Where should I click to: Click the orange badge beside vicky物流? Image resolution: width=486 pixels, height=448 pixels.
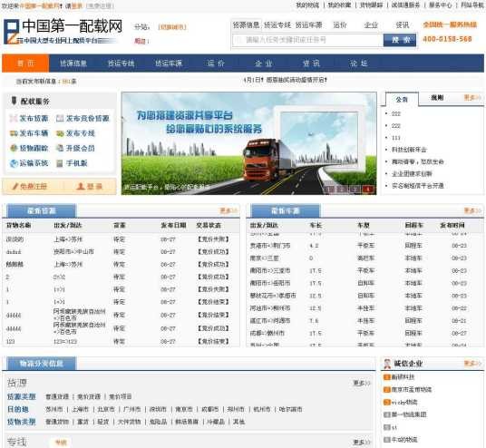click(387, 402)
